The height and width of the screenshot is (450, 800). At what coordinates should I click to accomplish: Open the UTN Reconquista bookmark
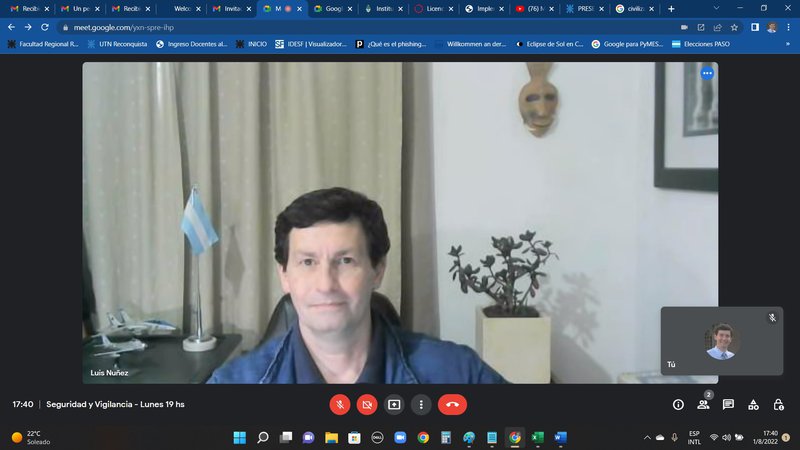(117, 44)
